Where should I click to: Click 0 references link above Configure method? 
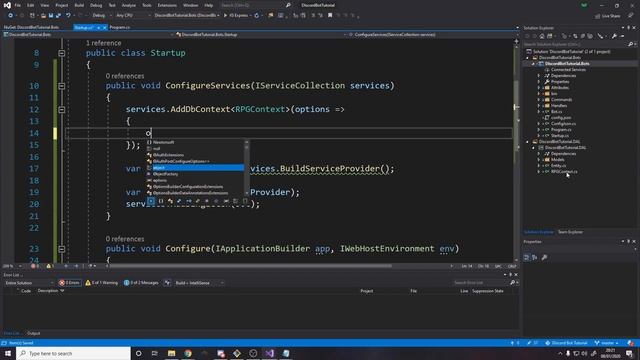(x=125, y=239)
